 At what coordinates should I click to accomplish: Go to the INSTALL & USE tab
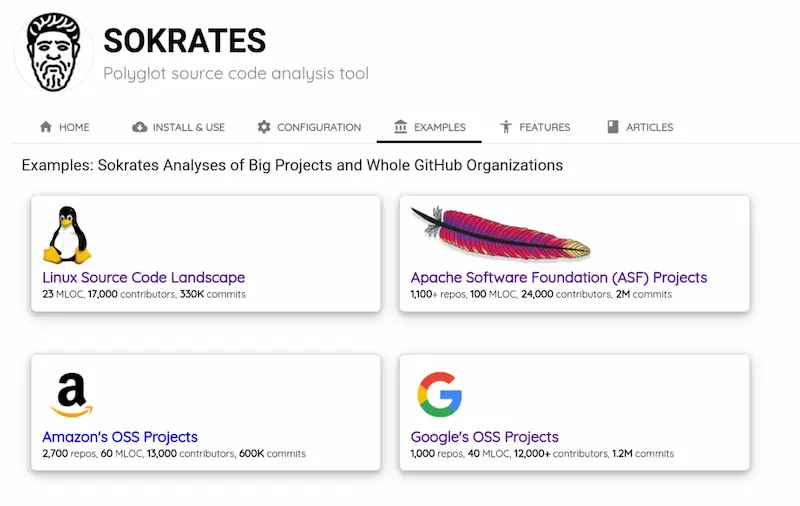pos(179,127)
